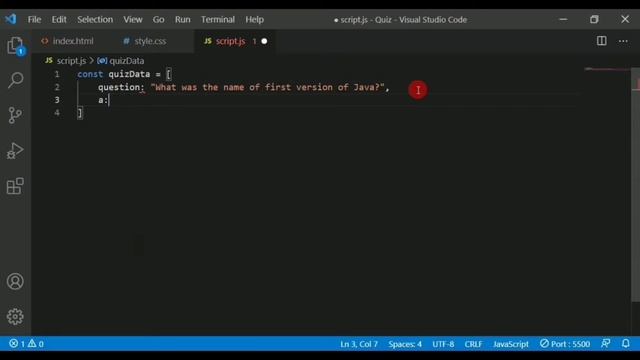Open the Edit menu

tap(59, 20)
